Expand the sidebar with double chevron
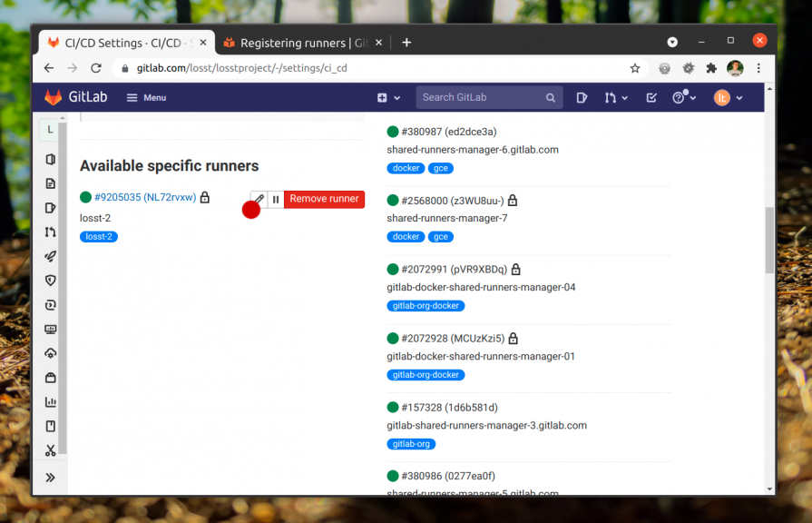The image size is (812, 523). [x=50, y=478]
